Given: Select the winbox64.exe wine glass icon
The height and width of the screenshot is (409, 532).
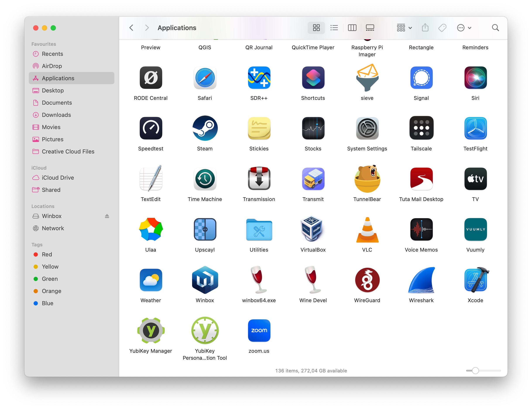Looking at the screenshot, I should [x=259, y=279].
